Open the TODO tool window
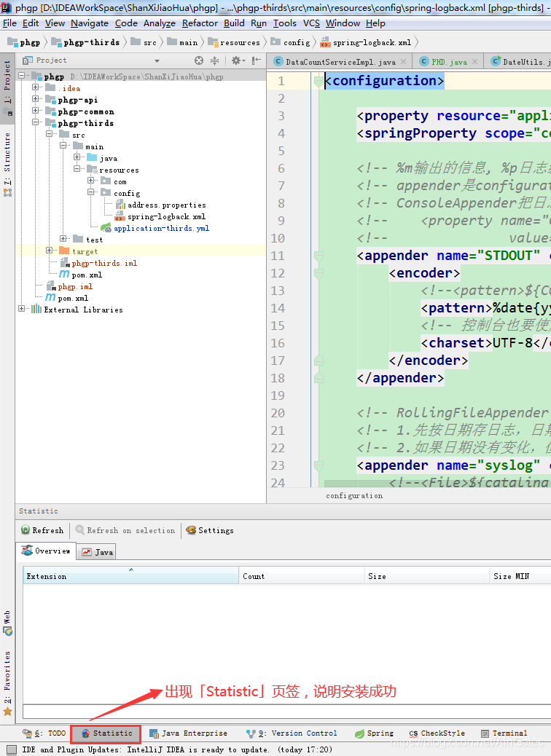This screenshot has height=756, width=551. [x=44, y=733]
